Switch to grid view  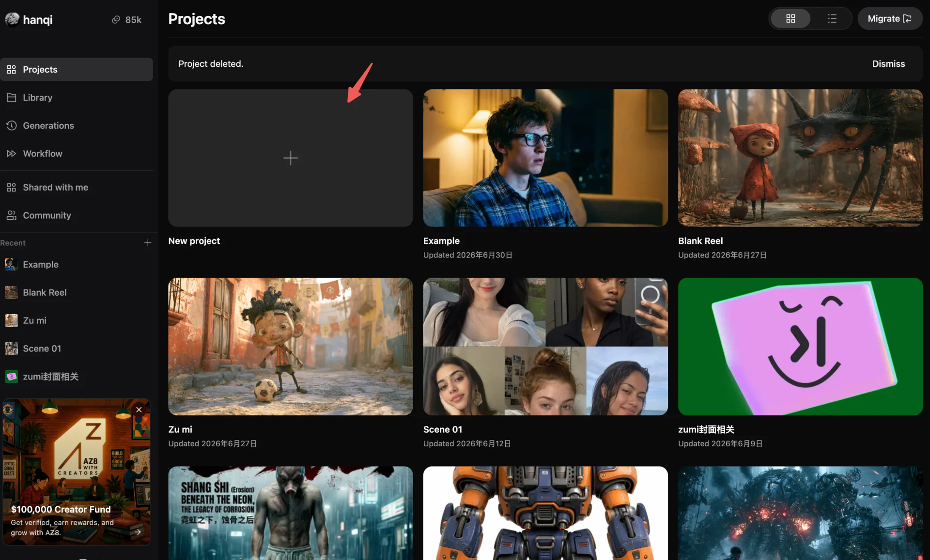790,19
